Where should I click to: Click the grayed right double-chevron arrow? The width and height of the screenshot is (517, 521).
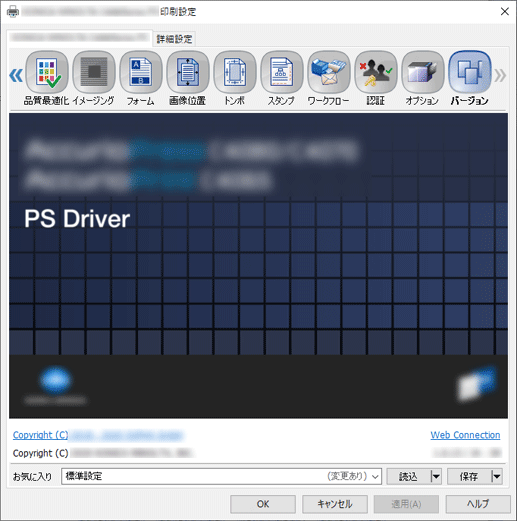tap(500, 75)
